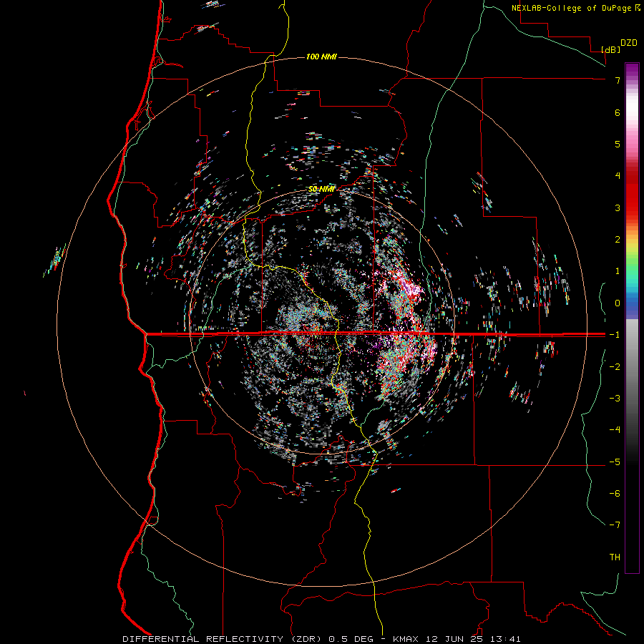Click the 2 value on color scale
The height and width of the screenshot is (644, 644).
pos(618,240)
